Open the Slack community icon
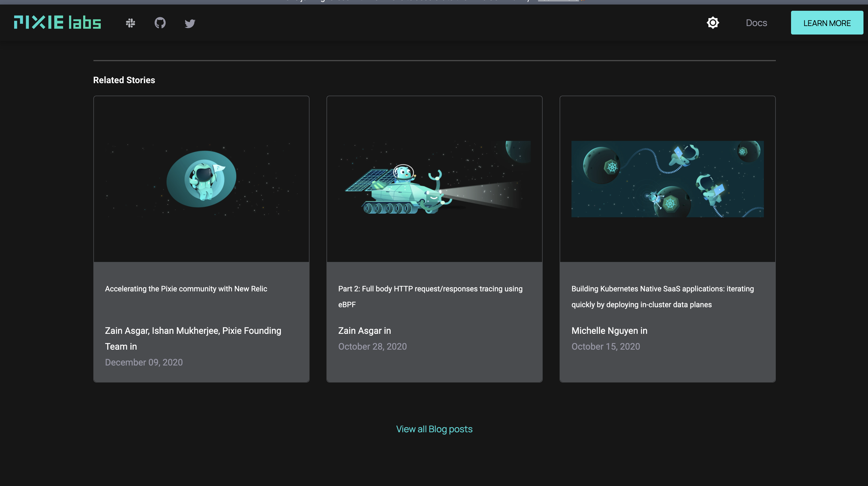 click(130, 23)
